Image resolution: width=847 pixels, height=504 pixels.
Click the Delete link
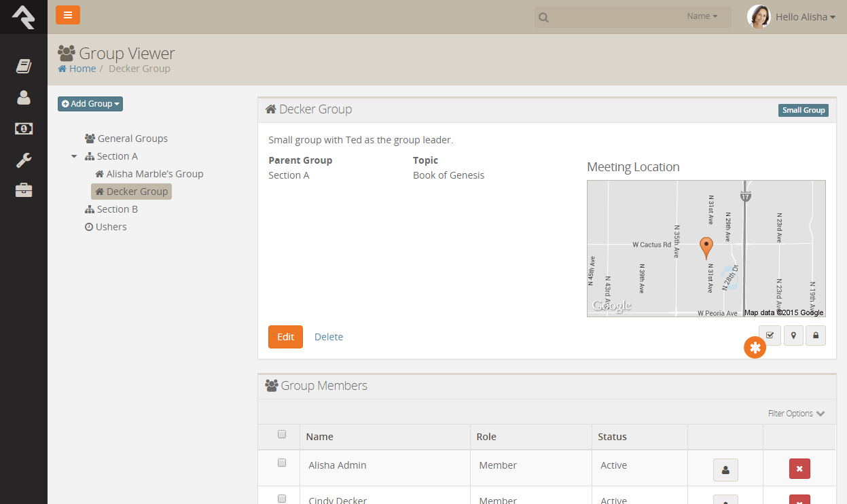coord(329,337)
